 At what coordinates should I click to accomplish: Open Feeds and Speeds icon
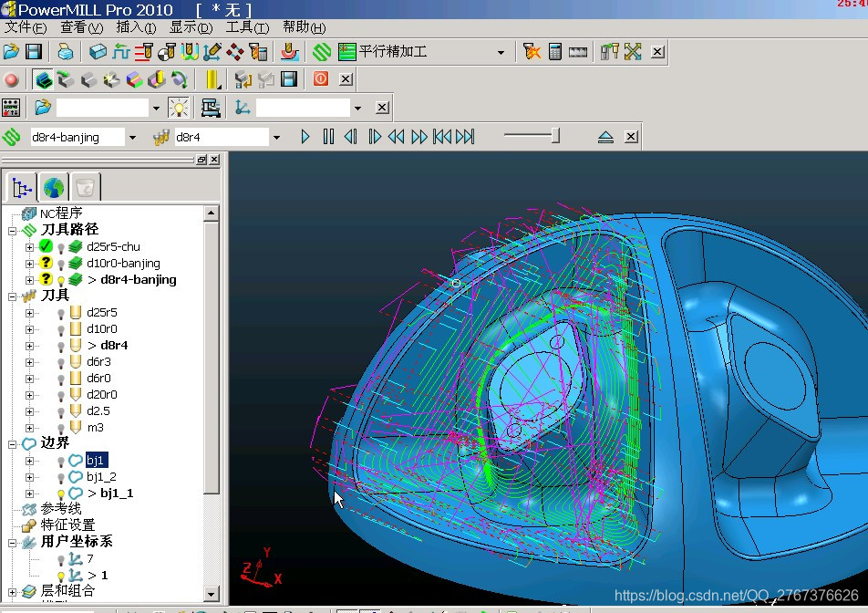pos(120,52)
